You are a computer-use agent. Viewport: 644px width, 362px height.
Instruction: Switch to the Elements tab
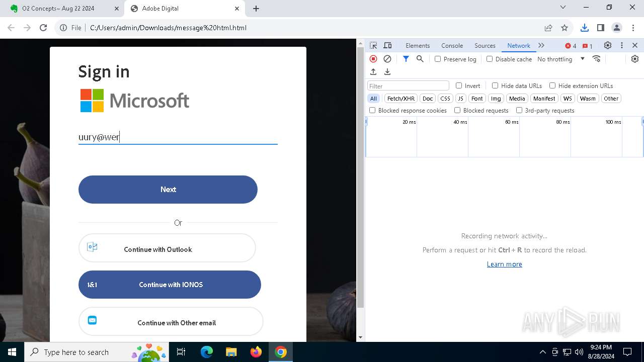(x=418, y=45)
